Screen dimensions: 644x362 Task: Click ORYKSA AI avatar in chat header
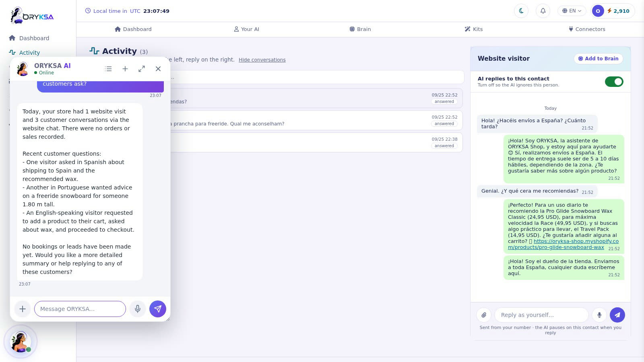click(x=23, y=69)
